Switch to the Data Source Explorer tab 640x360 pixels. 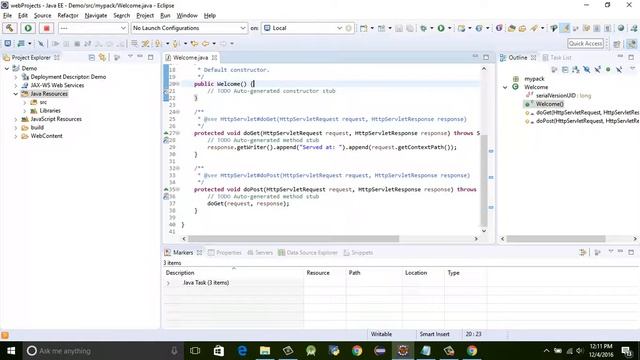pos(308,253)
